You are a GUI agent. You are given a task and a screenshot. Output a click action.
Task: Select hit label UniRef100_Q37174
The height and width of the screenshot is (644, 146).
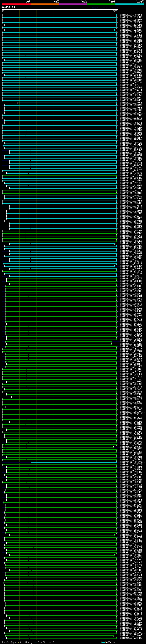pos(131,206)
